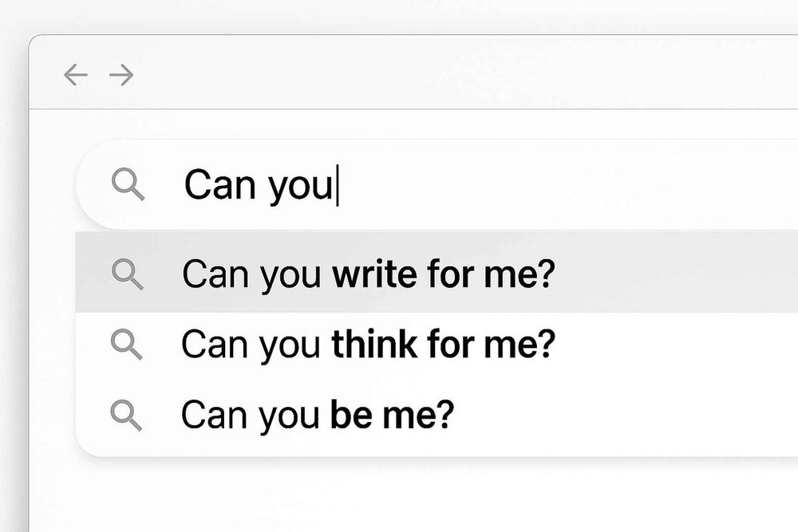798x532 pixels.
Task: Pick the suggestion 'Can you be me?'
Action: point(437,415)
